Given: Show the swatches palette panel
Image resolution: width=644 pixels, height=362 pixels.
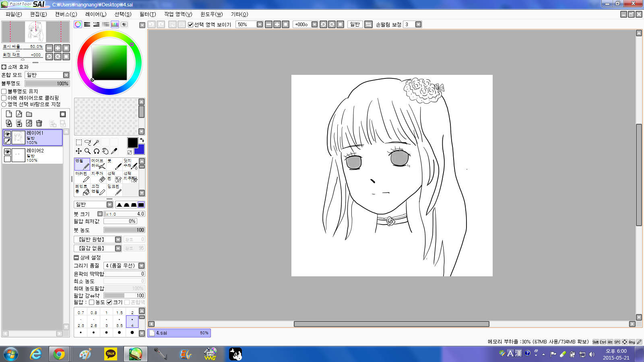Looking at the screenshot, I should [x=115, y=25].
